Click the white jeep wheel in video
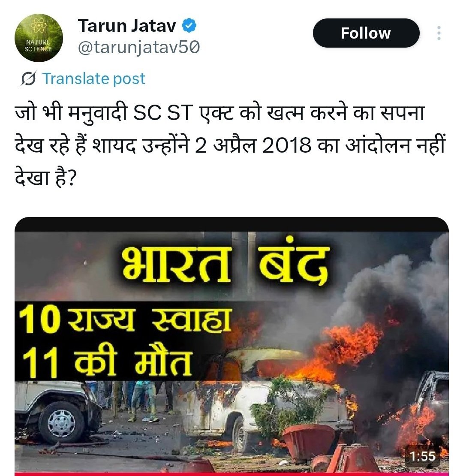 [61, 423]
